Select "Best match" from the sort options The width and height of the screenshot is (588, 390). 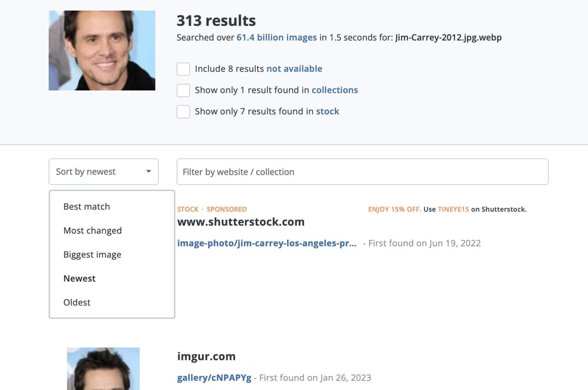[86, 206]
